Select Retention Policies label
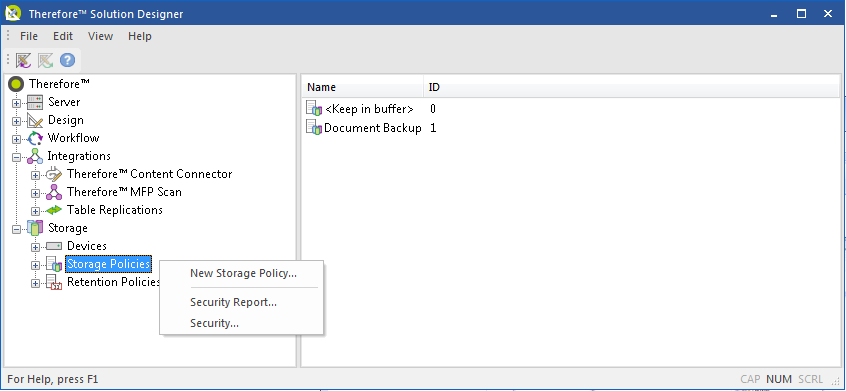Image resolution: width=846 pixels, height=391 pixels. [x=113, y=282]
